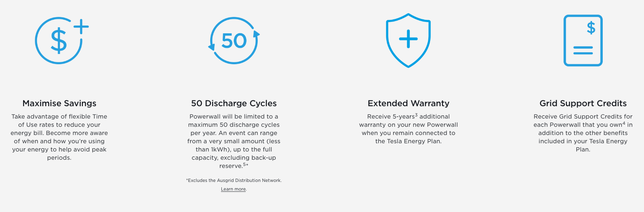Click the dollar sign on the bill document icon
The image size is (644, 212).
pyautogui.click(x=591, y=28)
